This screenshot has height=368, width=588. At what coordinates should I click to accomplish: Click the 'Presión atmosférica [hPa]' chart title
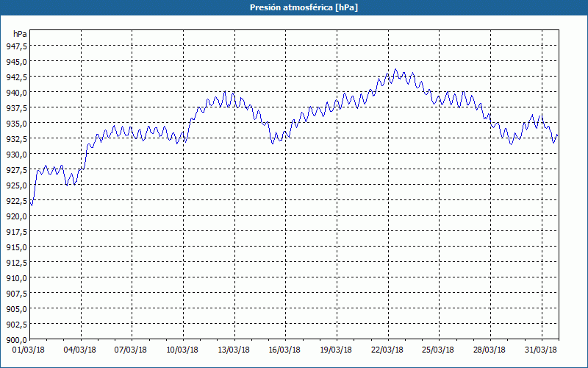(304, 7)
